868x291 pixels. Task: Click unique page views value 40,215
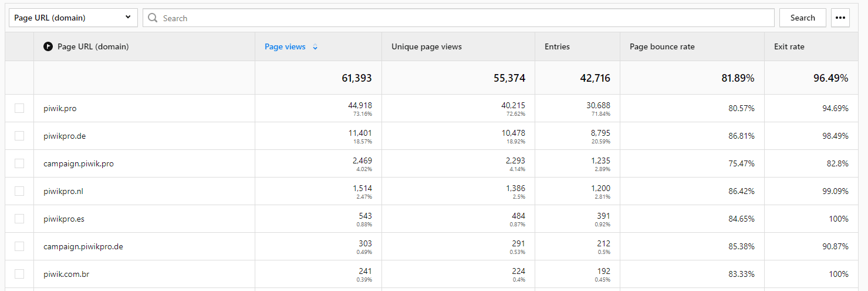(x=514, y=105)
